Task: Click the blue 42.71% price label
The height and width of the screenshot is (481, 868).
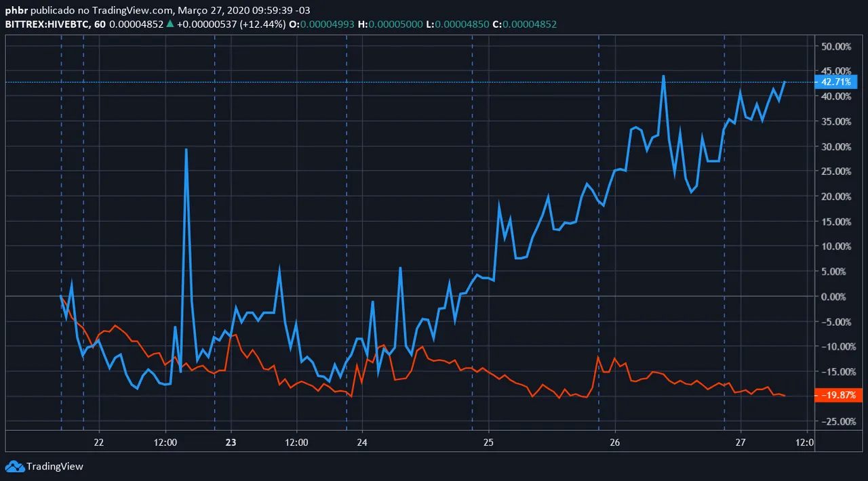Action: pyautogui.click(x=836, y=82)
